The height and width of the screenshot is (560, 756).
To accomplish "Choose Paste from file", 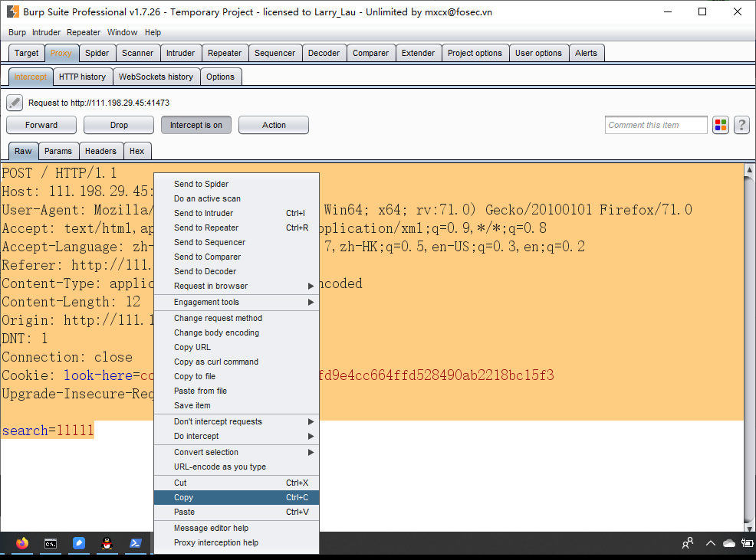I will tap(236, 391).
